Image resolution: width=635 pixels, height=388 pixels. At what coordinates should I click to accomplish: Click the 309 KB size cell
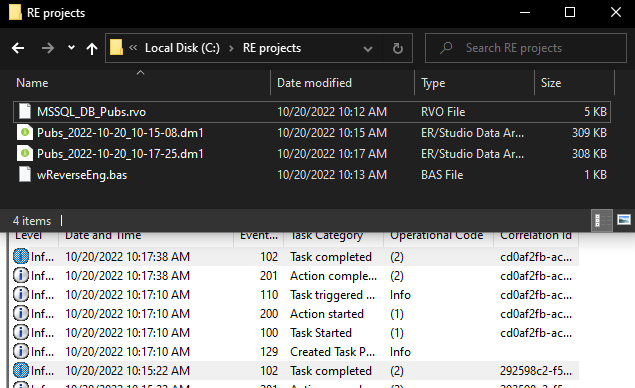coord(589,133)
